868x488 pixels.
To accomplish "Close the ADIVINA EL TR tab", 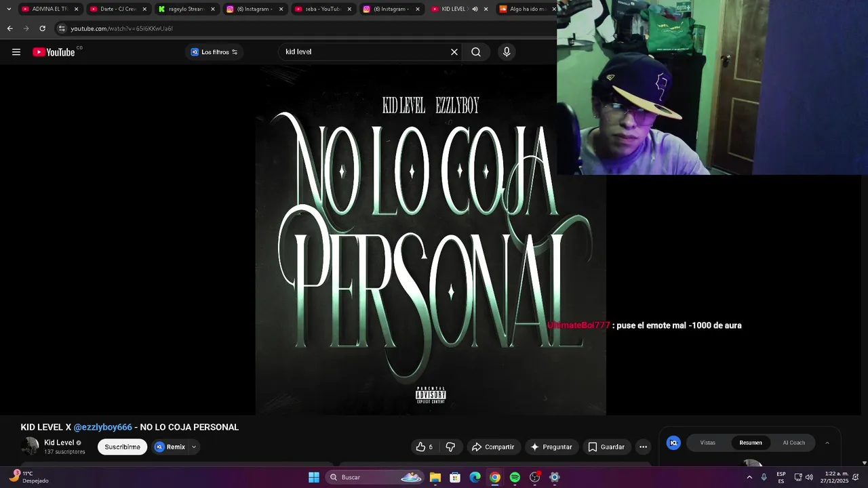I will click(x=76, y=9).
